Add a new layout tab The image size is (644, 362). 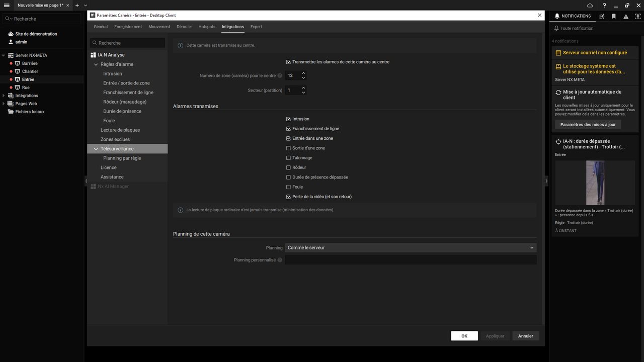pyautogui.click(x=77, y=5)
